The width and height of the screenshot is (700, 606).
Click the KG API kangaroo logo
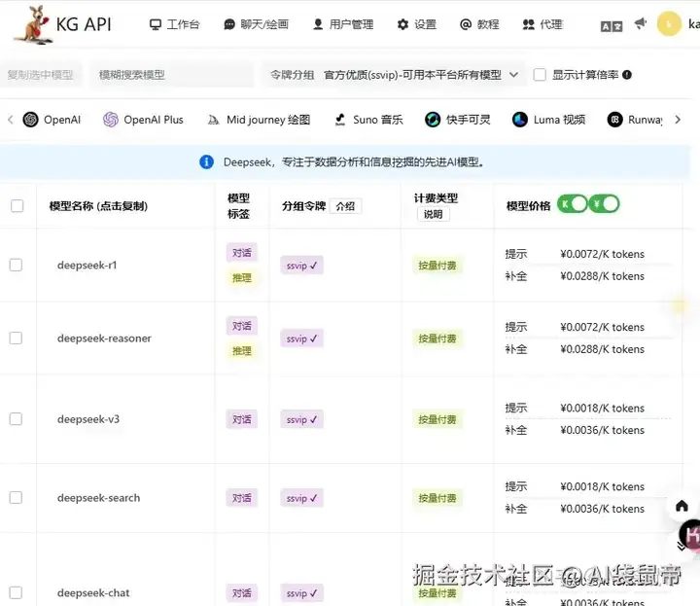click(x=35, y=24)
